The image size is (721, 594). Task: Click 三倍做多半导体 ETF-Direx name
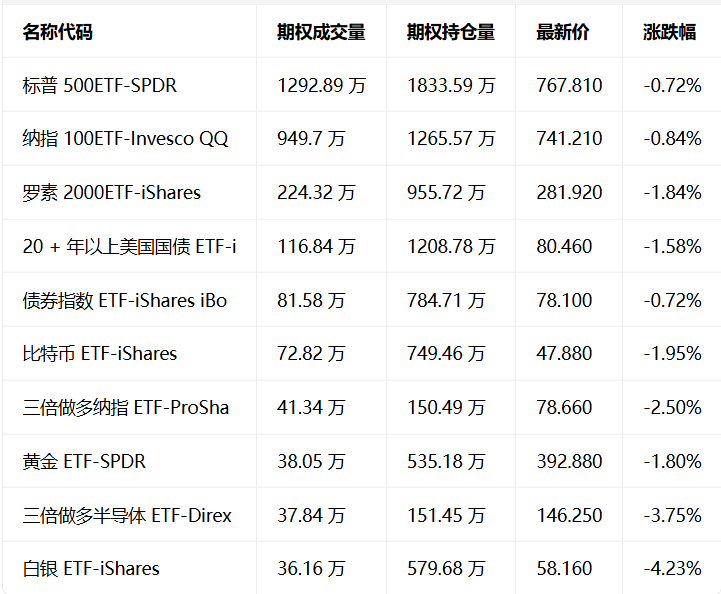(x=127, y=515)
